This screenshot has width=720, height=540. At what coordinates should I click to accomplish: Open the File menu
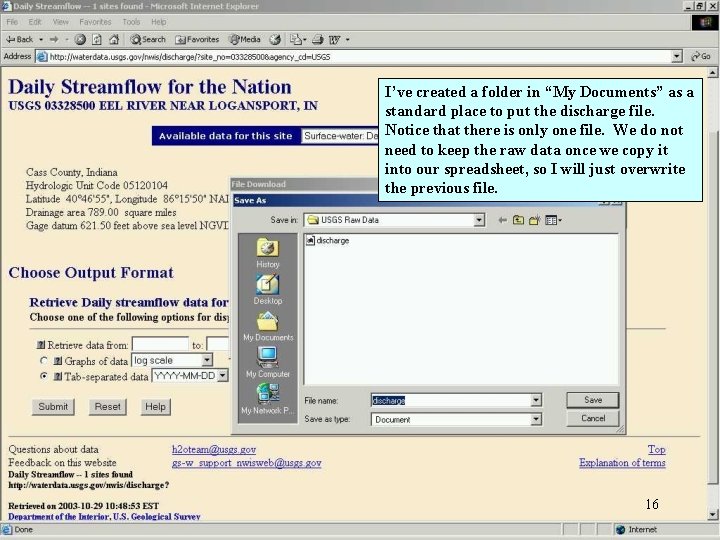12,22
